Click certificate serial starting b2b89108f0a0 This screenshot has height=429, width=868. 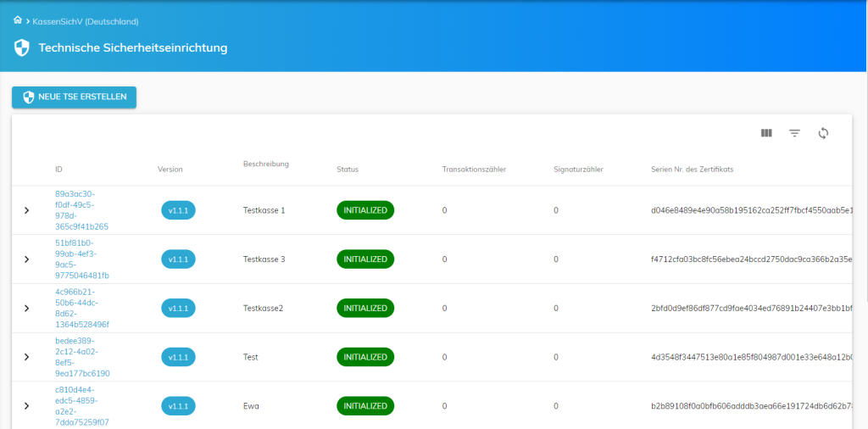pyautogui.click(x=752, y=406)
